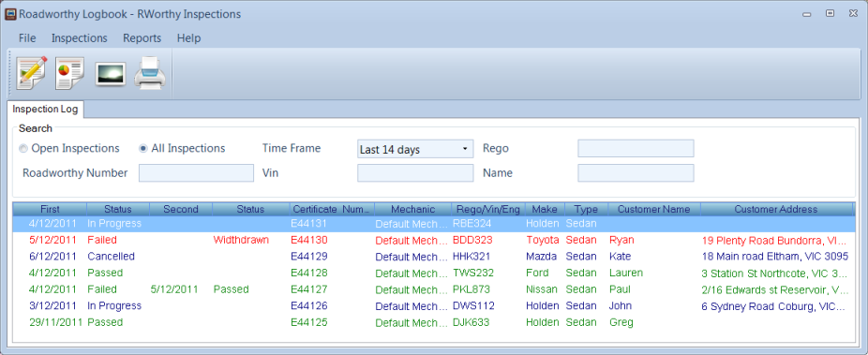Select certificate E44125 cell

point(309,322)
